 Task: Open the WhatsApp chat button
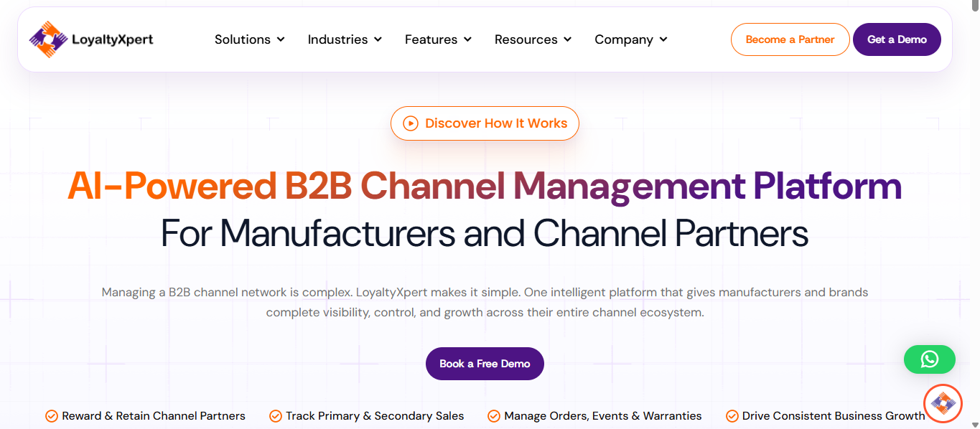tap(929, 359)
